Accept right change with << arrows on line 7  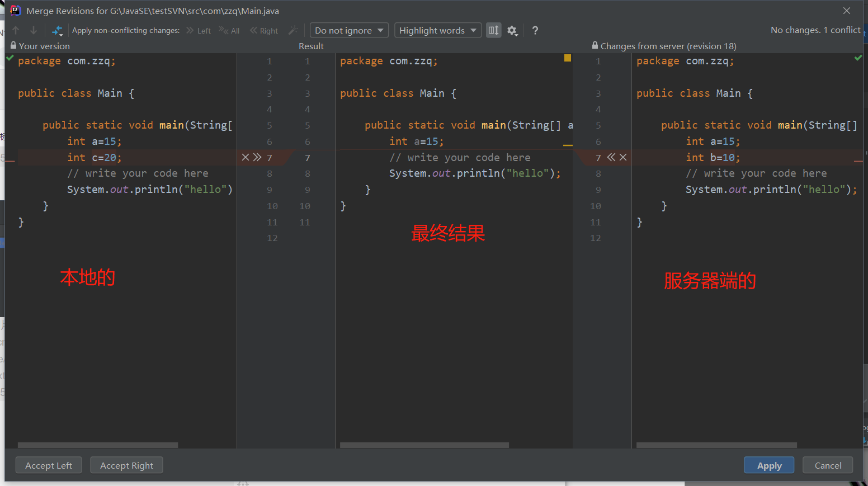(611, 157)
